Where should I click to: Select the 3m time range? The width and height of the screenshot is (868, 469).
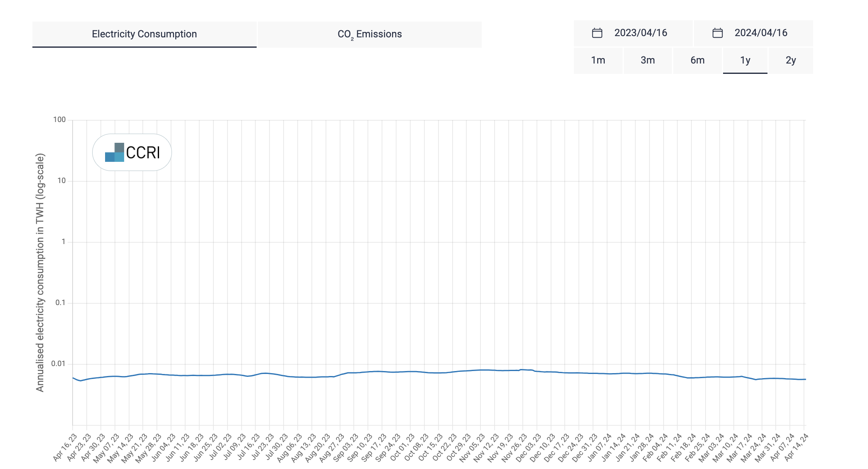coord(647,61)
